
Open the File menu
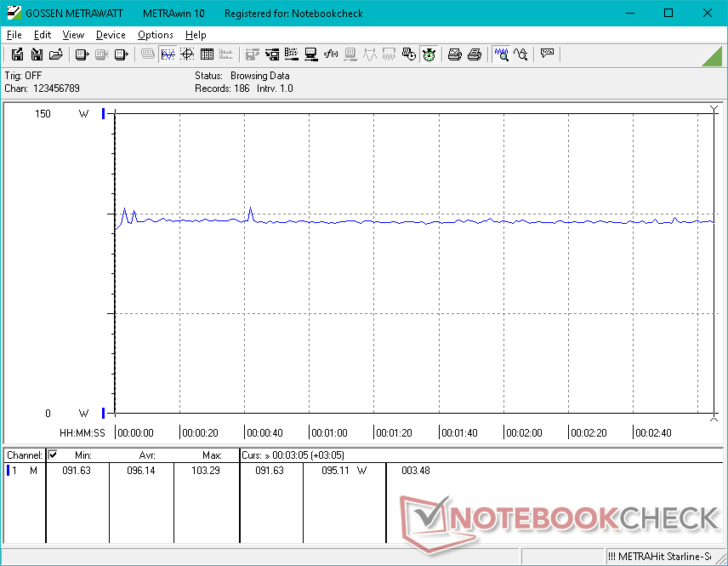coord(14,35)
